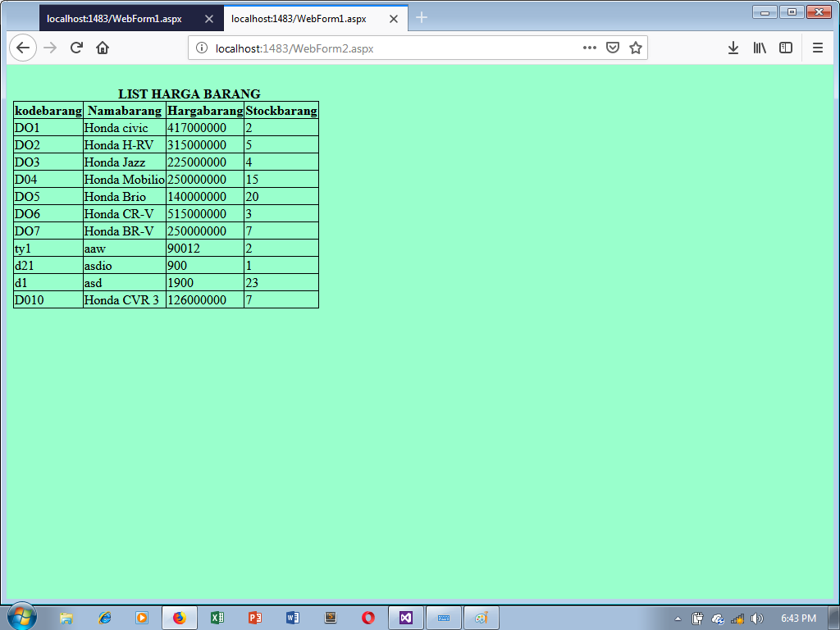Image resolution: width=840 pixels, height=630 pixels.
Task: Open on-screen keyboard taskbar item
Action: tap(444, 618)
